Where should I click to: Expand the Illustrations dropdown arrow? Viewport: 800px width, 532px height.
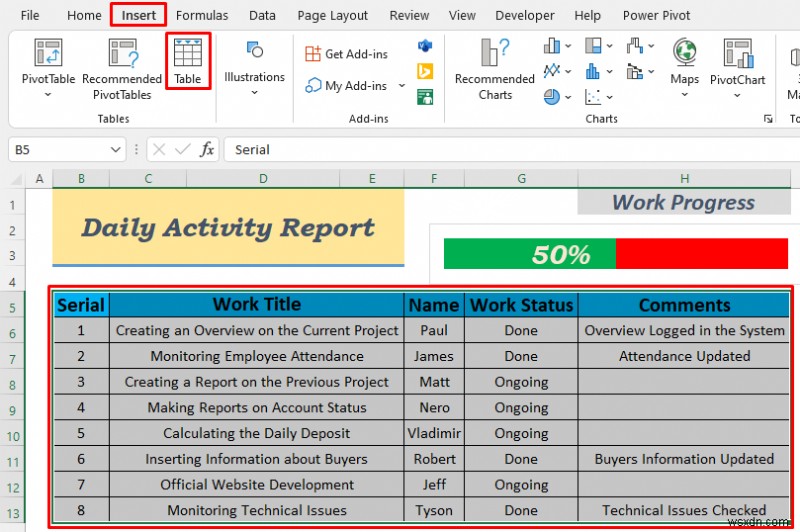254,92
